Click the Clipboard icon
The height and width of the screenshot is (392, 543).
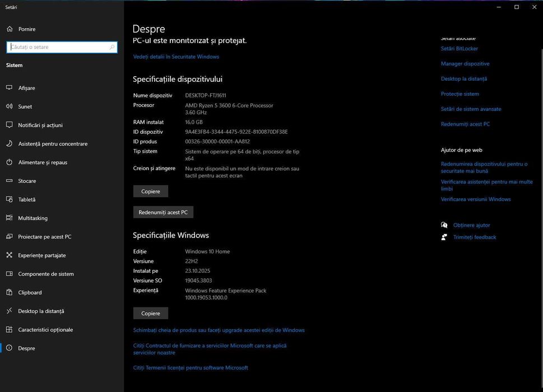10,292
